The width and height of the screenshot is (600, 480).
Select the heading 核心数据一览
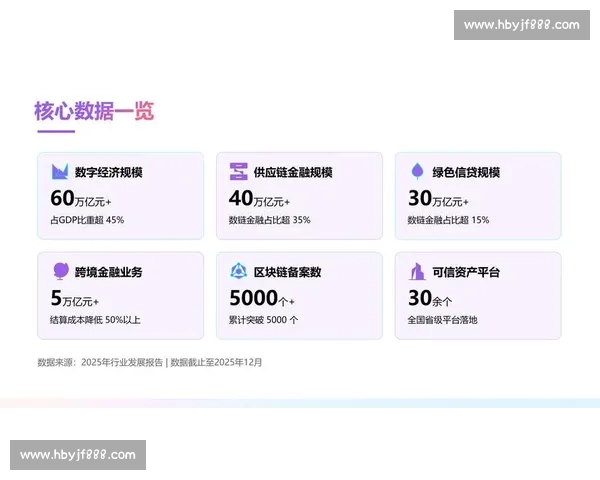pyautogui.click(x=94, y=111)
